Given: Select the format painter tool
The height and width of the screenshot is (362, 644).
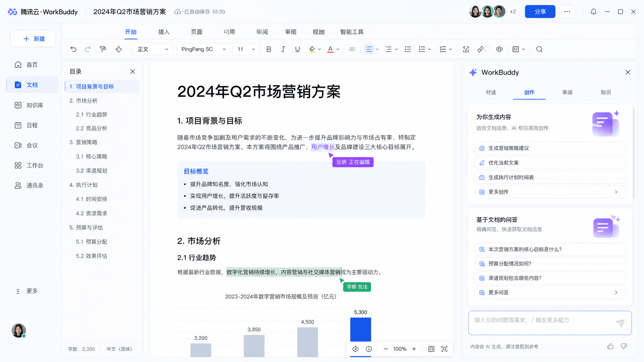Looking at the screenshot, I should click(103, 49).
